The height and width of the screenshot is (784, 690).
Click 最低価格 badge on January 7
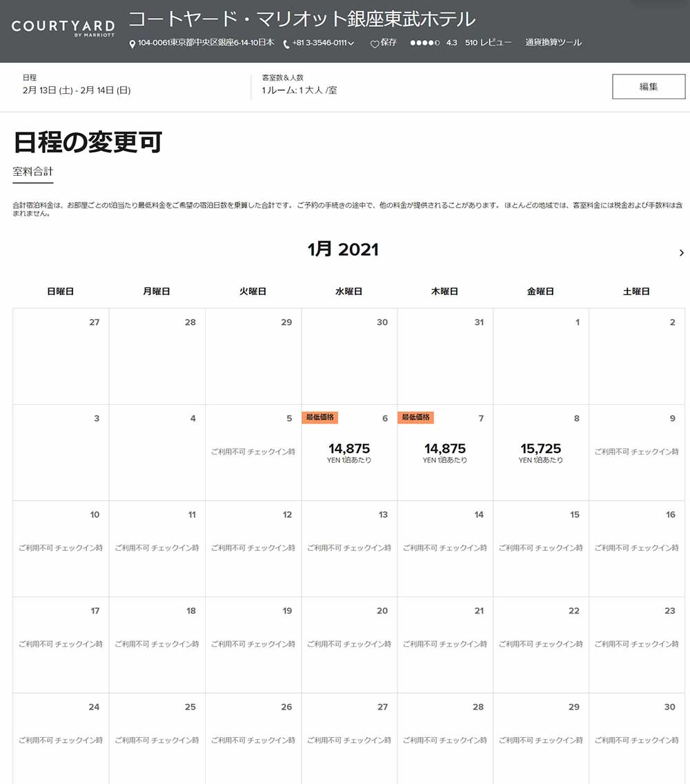click(x=416, y=417)
